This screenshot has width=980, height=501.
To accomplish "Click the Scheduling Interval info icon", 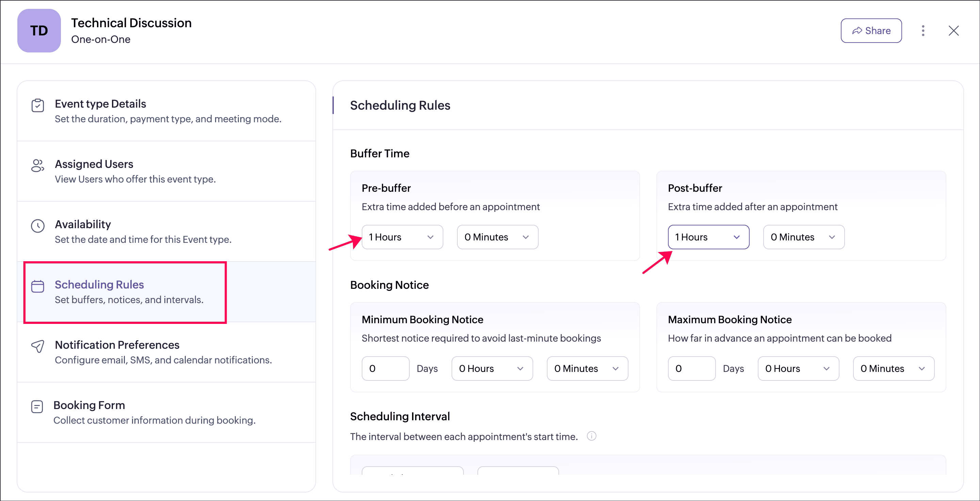I will 591,436.
